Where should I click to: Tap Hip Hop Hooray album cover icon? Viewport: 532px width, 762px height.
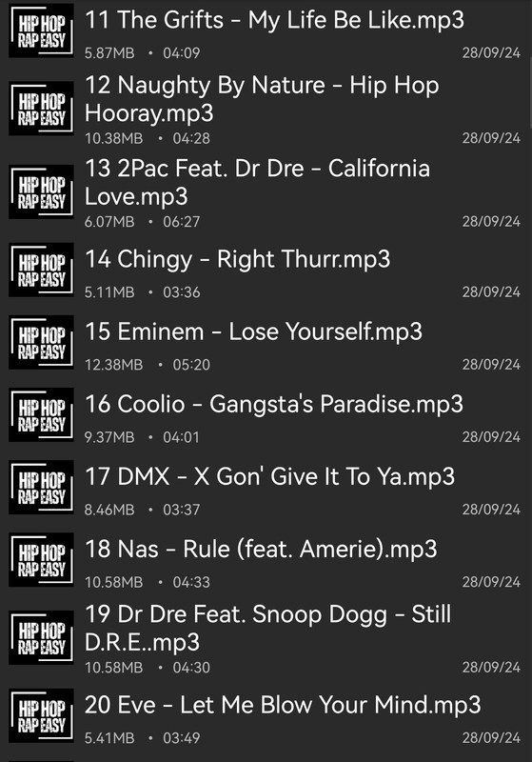(x=41, y=109)
